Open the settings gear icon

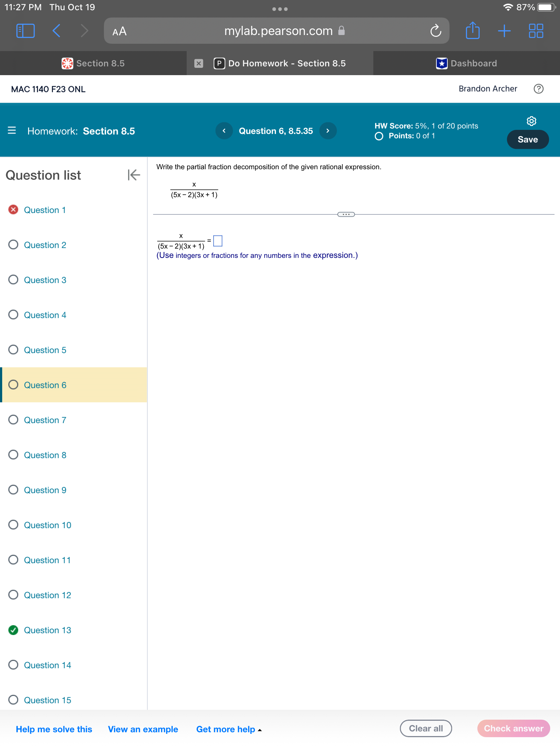pyautogui.click(x=532, y=121)
